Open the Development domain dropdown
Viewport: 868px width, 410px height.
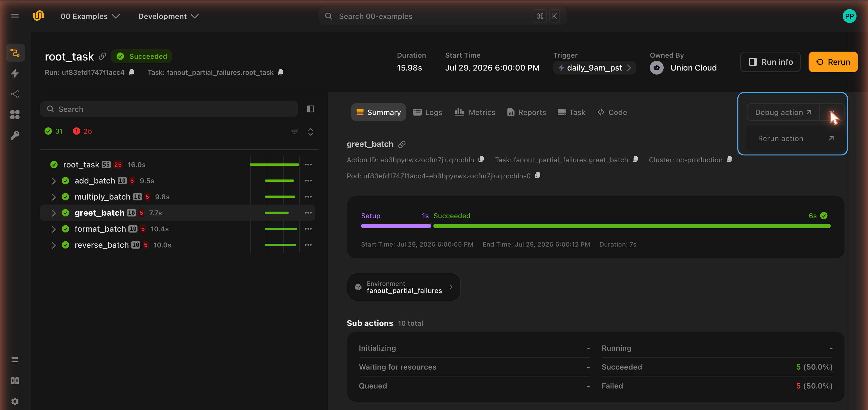pyautogui.click(x=168, y=16)
